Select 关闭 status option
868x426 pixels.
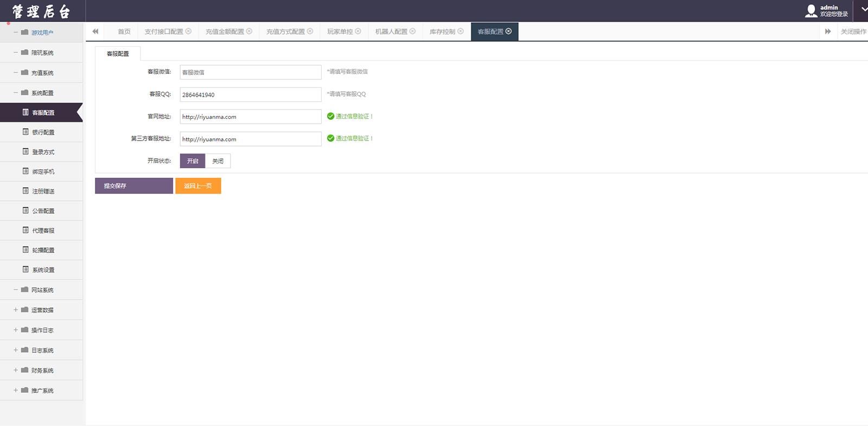tap(218, 161)
